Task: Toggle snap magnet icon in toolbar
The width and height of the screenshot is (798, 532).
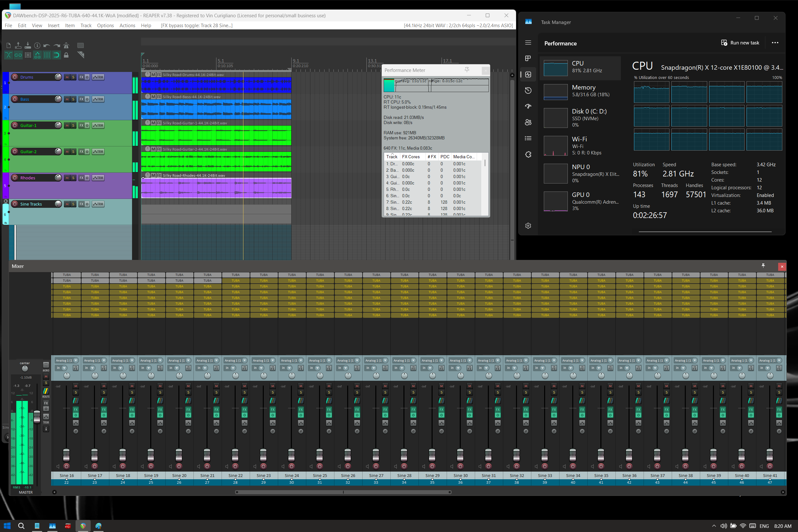Action: click(x=56, y=55)
